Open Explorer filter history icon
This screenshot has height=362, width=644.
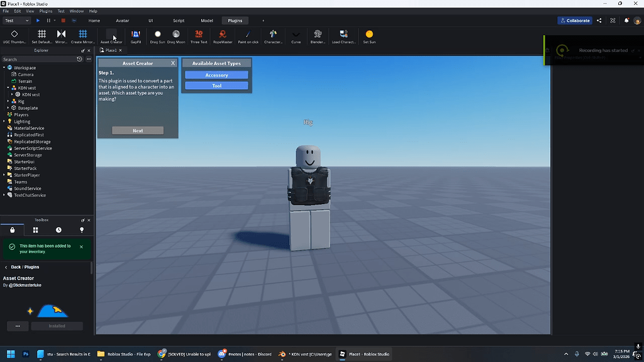80,59
